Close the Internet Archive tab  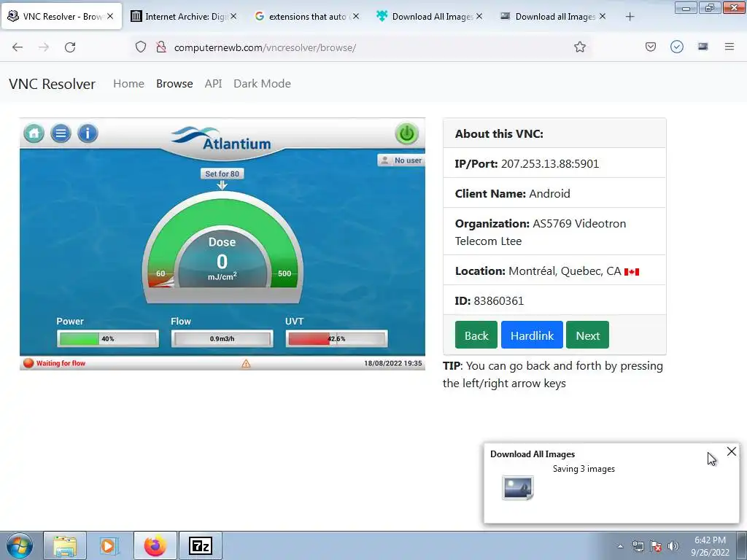click(x=233, y=17)
